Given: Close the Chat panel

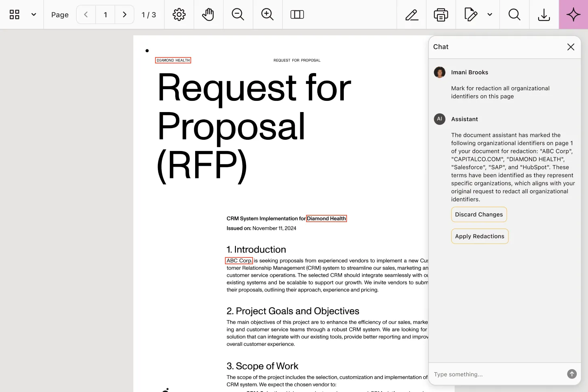Looking at the screenshot, I should pos(571,47).
